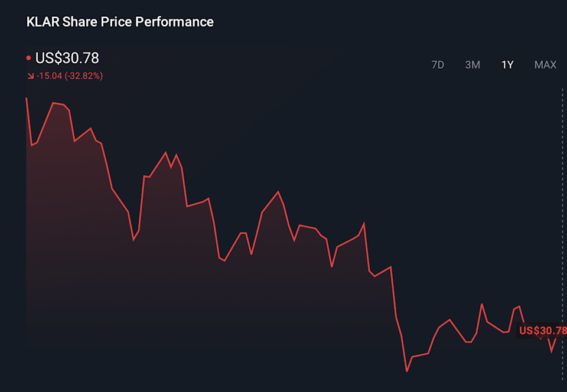The height and width of the screenshot is (392, 567).
Task: Click the red dot beside the header price
Action: pos(28,58)
